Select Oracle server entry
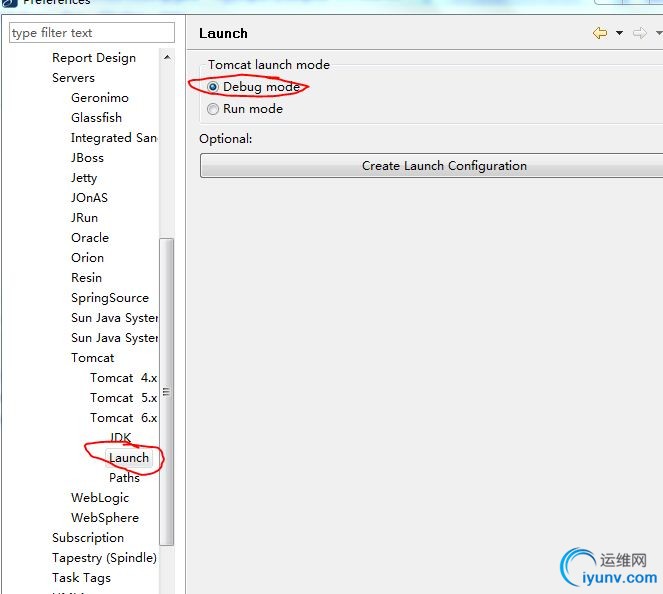The height and width of the screenshot is (594, 663). (90, 238)
